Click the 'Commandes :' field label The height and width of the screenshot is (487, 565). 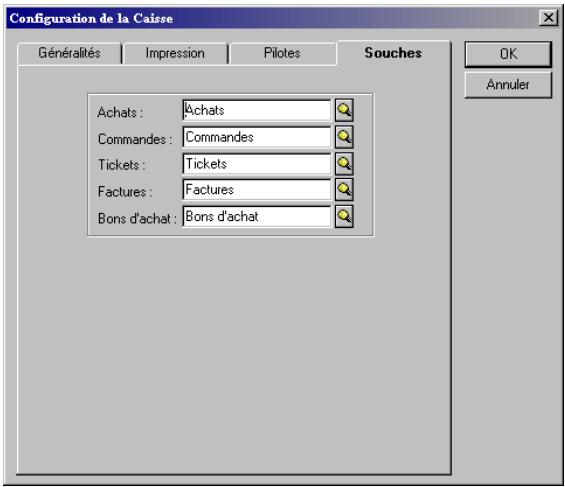[x=135, y=139]
